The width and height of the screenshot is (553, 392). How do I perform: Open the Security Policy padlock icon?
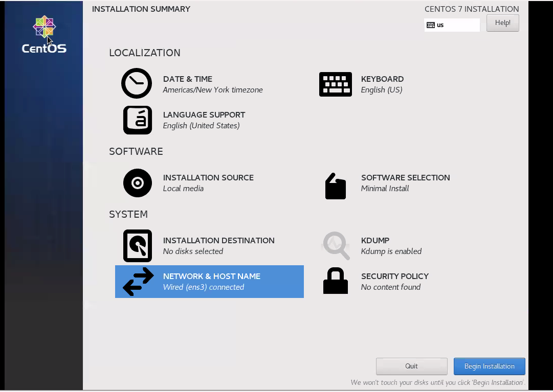coord(336,281)
